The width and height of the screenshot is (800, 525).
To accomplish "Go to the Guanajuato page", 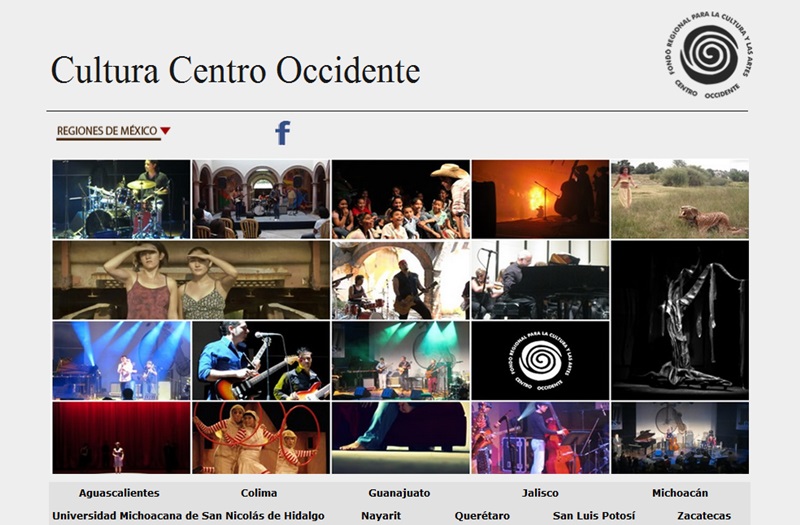I will coord(399,493).
